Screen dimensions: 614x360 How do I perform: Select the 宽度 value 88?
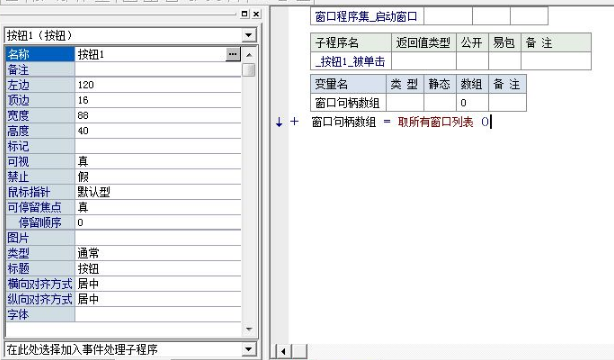pos(158,116)
